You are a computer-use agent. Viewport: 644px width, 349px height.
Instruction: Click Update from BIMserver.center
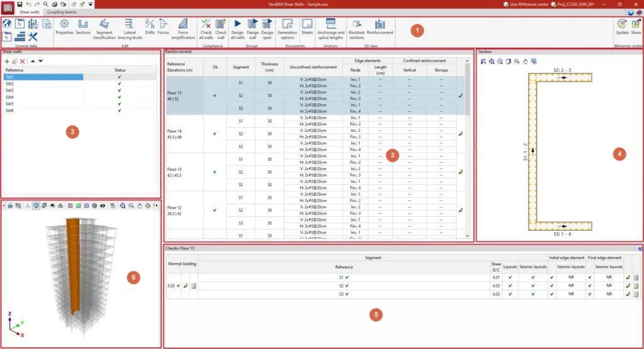622,27
